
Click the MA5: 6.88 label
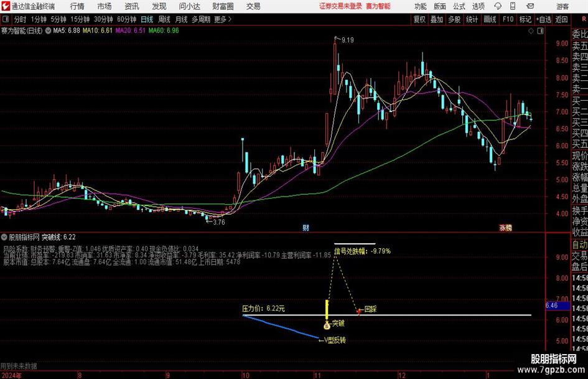pos(67,30)
